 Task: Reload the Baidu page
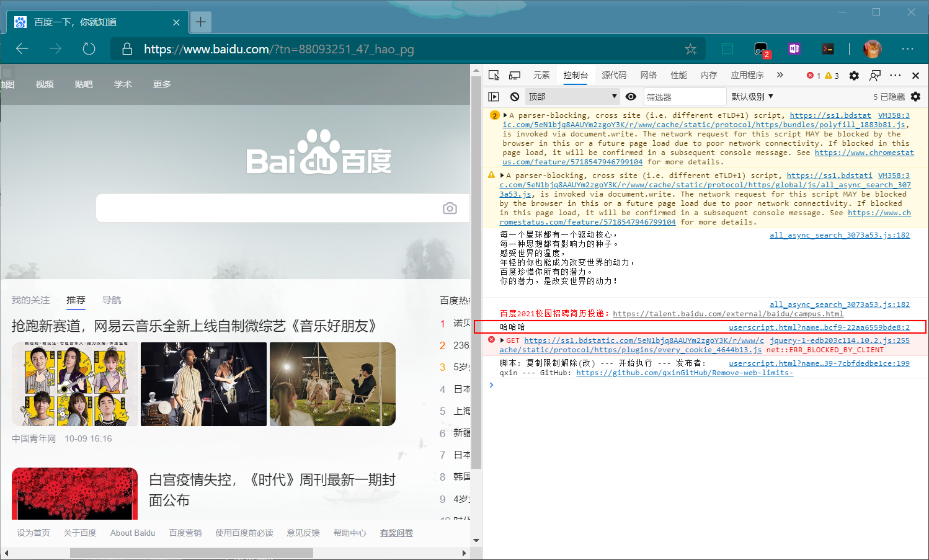click(89, 49)
